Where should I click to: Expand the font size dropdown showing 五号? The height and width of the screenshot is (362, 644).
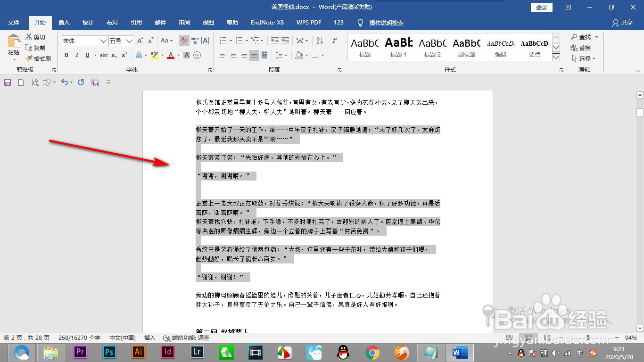tap(130, 41)
